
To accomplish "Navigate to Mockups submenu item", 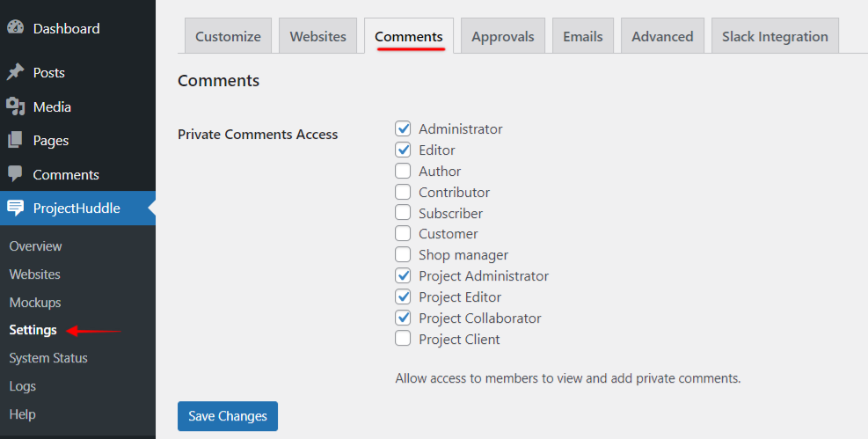I will pos(35,303).
